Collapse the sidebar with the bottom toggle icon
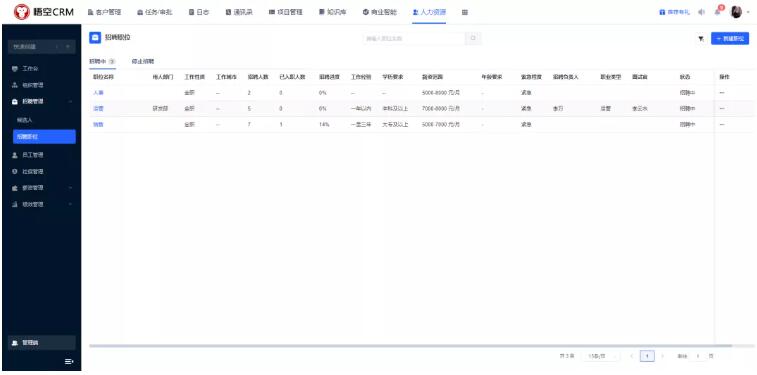Image resolution: width=757 pixels, height=375 pixels. pos(69,361)
